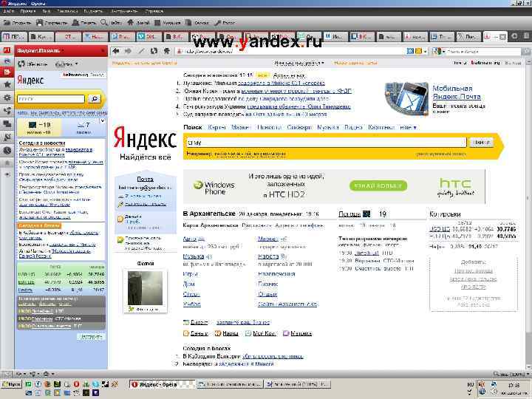The height and width of the screenshot is (399, 532).
Task: Click the Голос microphone toolbar icon
Action: click(218, 23)
